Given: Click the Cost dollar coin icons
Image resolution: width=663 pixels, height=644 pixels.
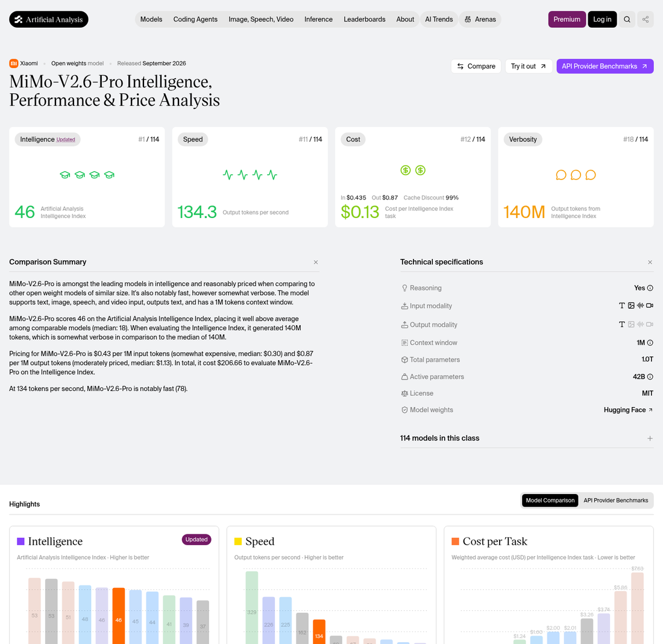Looking at the screenshot, I should pos(413,170).
